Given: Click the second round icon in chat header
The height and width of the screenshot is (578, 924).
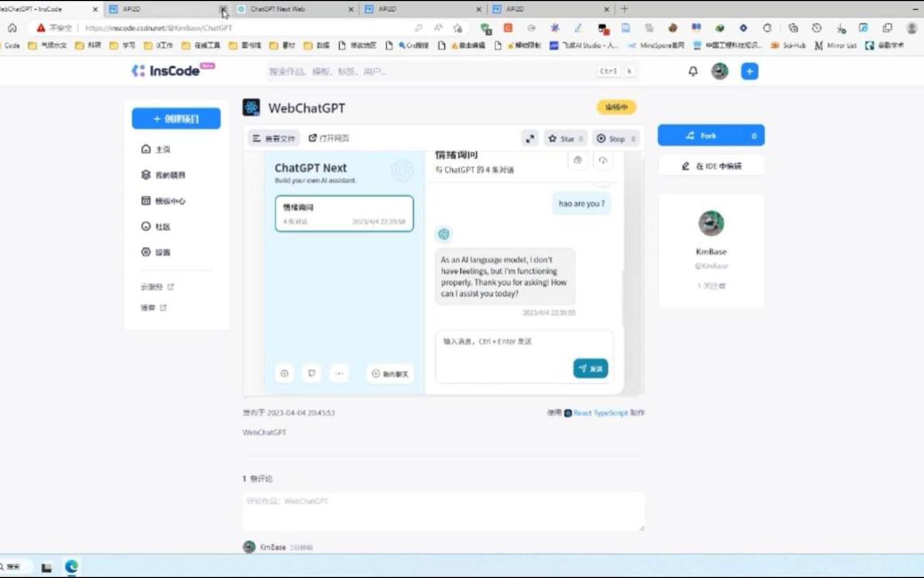Looking at the screenshot, I should (603, 160).
